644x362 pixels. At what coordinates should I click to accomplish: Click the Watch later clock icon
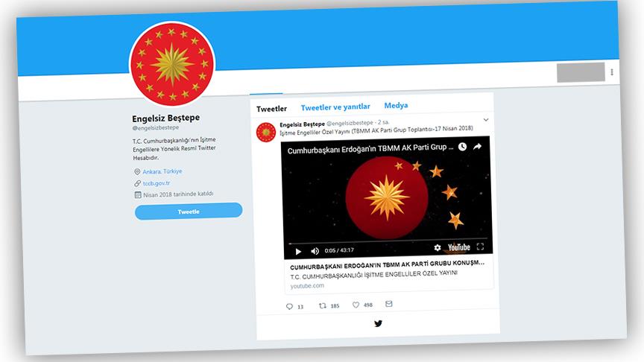pyautogui.click(x=462, y=147)
